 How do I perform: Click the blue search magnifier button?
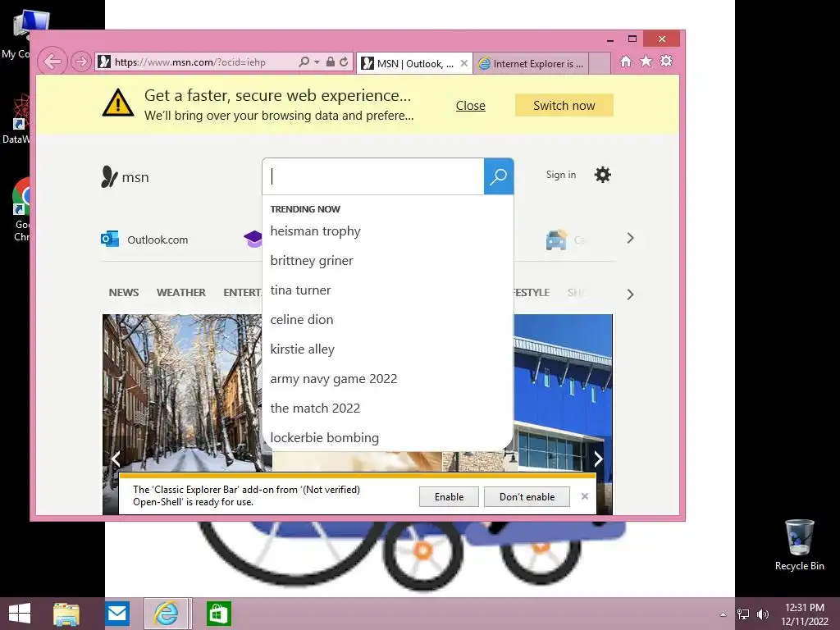pyautogui.click(x=499, y=176)
